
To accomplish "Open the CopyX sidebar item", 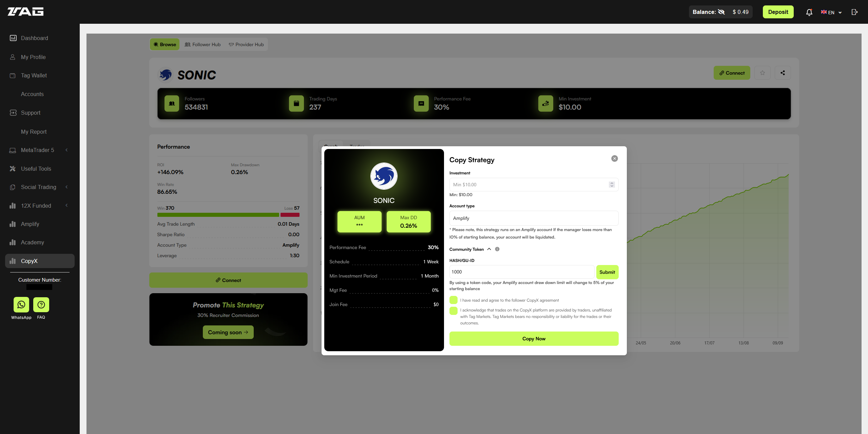I will click(40, 261).
